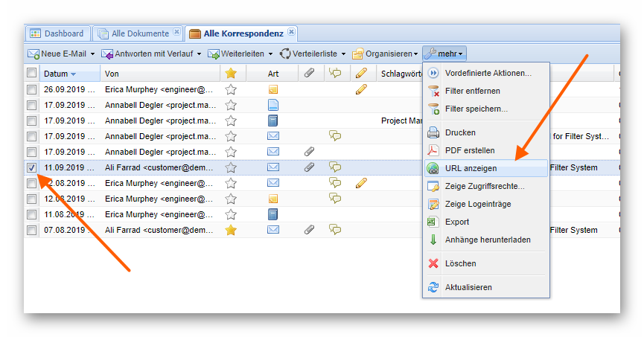Close the Alle Korrespondenz tab

(291, 31)
